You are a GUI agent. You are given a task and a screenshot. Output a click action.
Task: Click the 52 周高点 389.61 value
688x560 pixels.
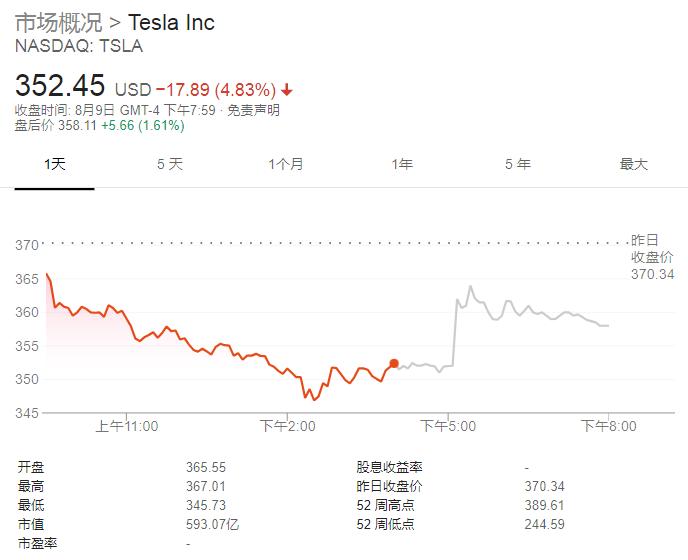click(x=544, y=505)
